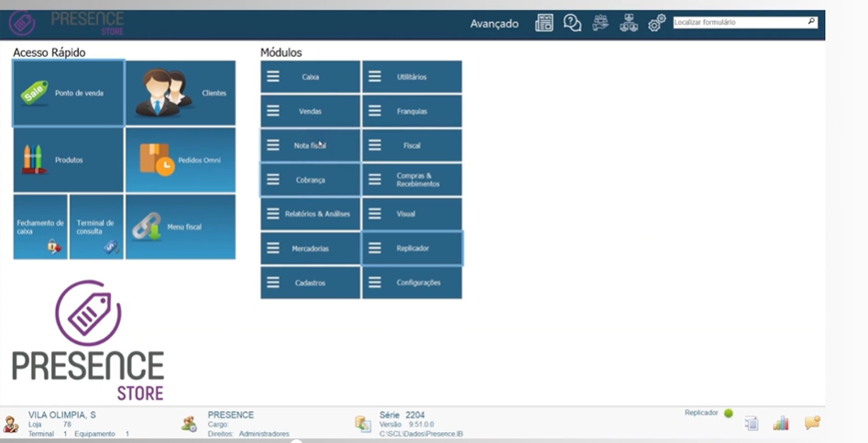Open the Clientes quick access tile
Viewport: 868px width, 443px height.
(x=181, y=93)
